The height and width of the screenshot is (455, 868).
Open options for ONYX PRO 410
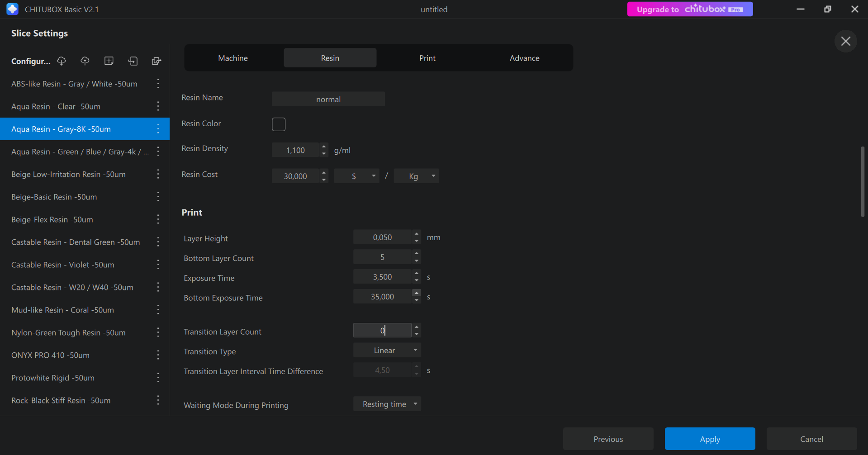click(x=158, y=355)
